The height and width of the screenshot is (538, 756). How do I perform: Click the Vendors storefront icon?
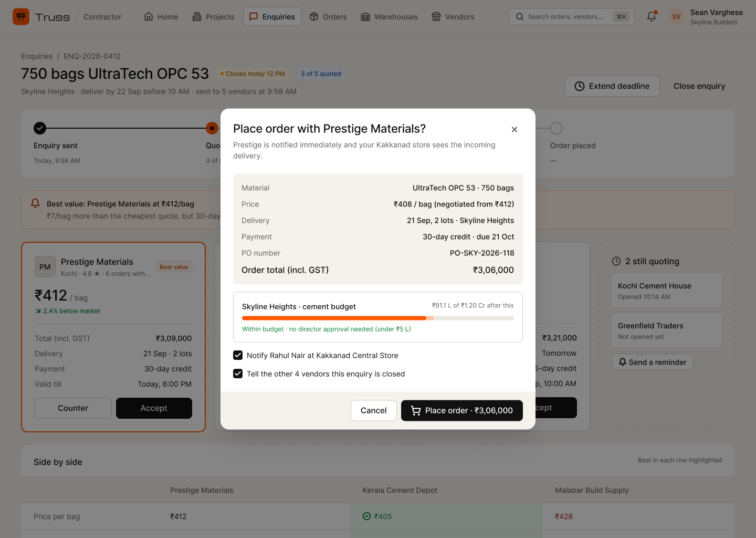tap(436, 17)
